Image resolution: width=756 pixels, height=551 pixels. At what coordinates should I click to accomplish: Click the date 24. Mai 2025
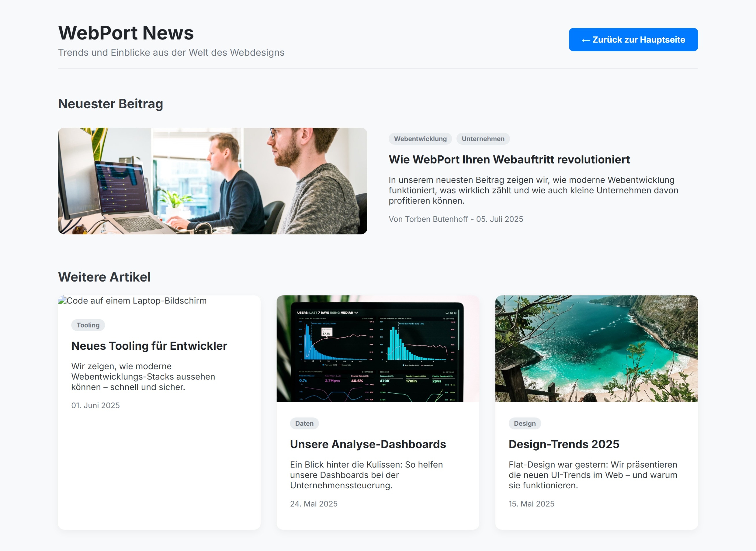click(x=314, y=504)
